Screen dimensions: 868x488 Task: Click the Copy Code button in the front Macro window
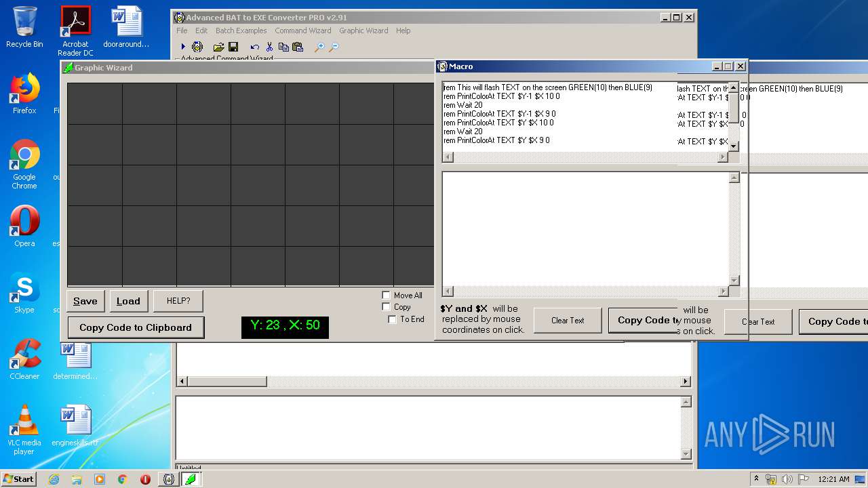[644, 320]
